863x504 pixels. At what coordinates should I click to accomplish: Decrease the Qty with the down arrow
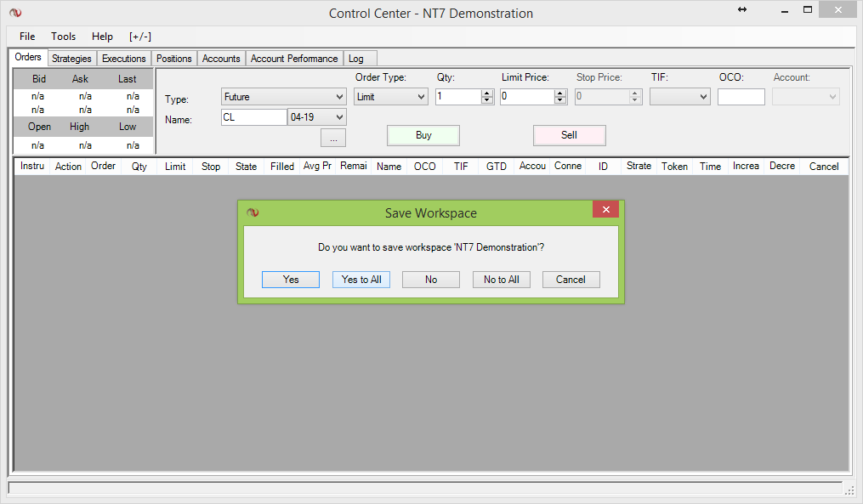coord(487,100)
